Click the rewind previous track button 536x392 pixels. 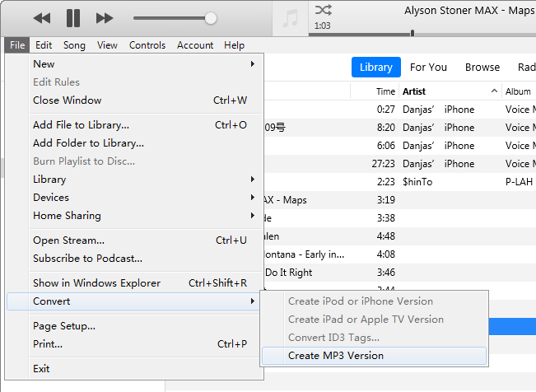(x=42, y=18)
